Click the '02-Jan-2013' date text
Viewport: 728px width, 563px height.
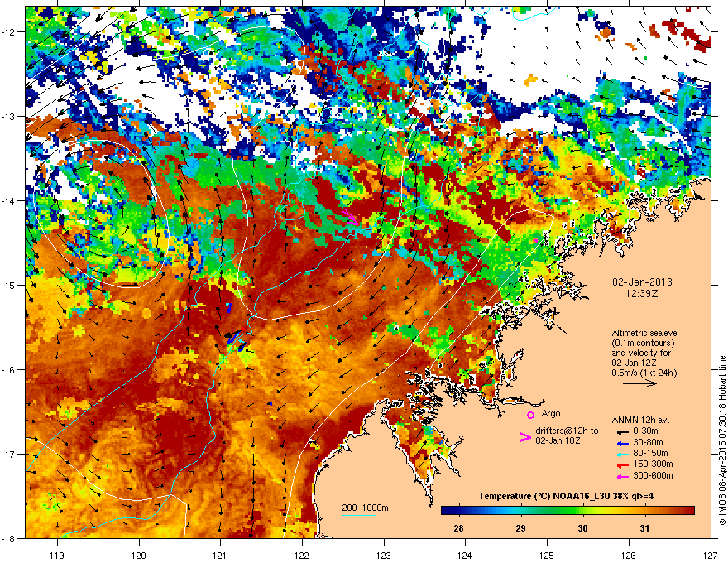click(642, 282)
